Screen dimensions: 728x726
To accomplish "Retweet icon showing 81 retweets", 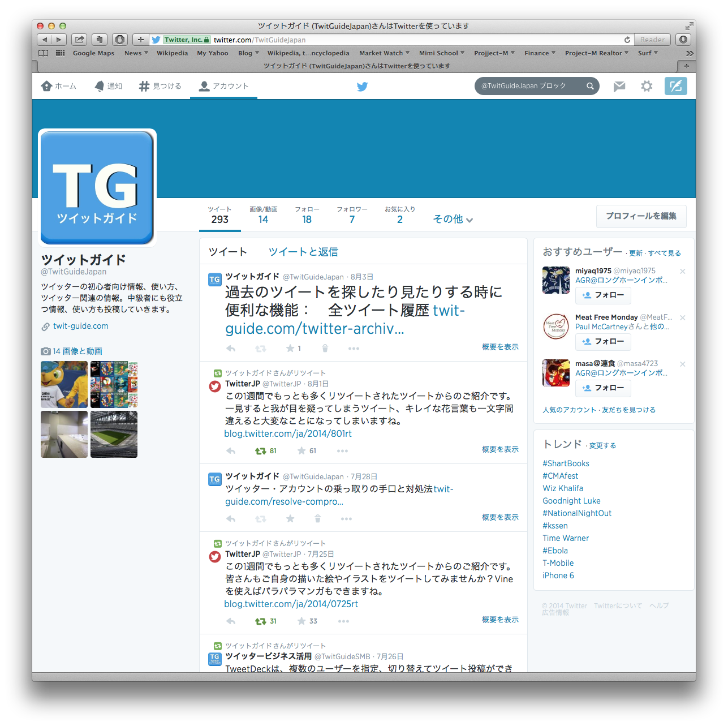I will click(260, 451).
